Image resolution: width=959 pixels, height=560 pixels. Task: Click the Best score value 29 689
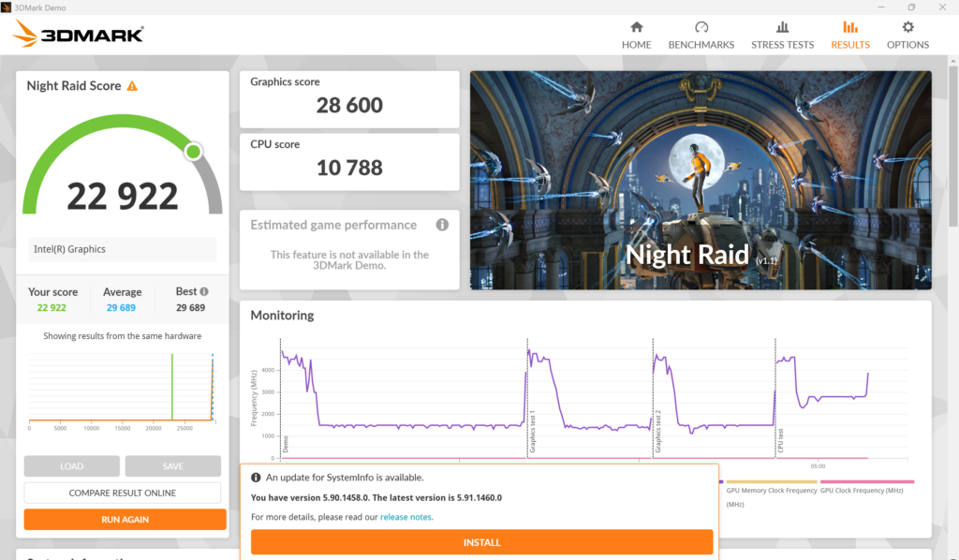point(190,307)
